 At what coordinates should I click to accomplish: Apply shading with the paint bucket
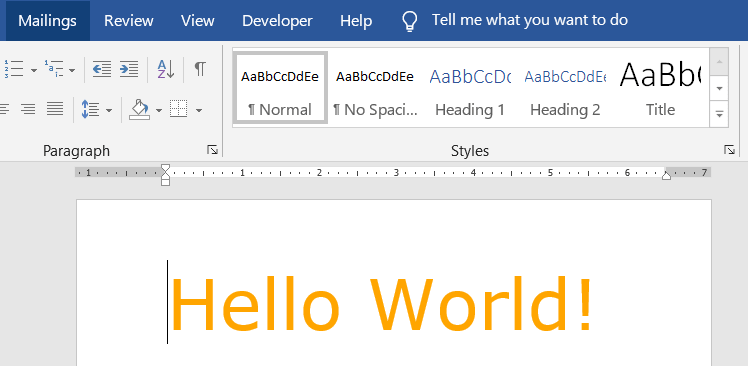140,110
